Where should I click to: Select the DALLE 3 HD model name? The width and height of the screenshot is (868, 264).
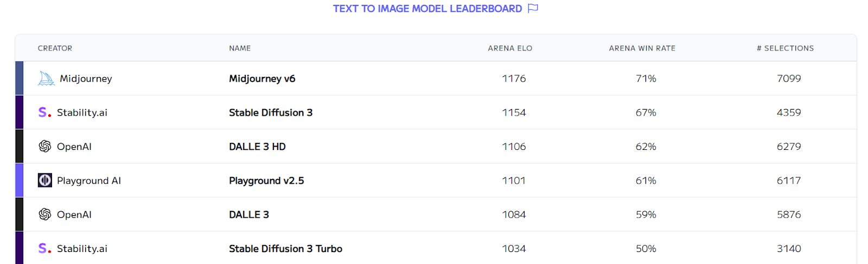257,147
